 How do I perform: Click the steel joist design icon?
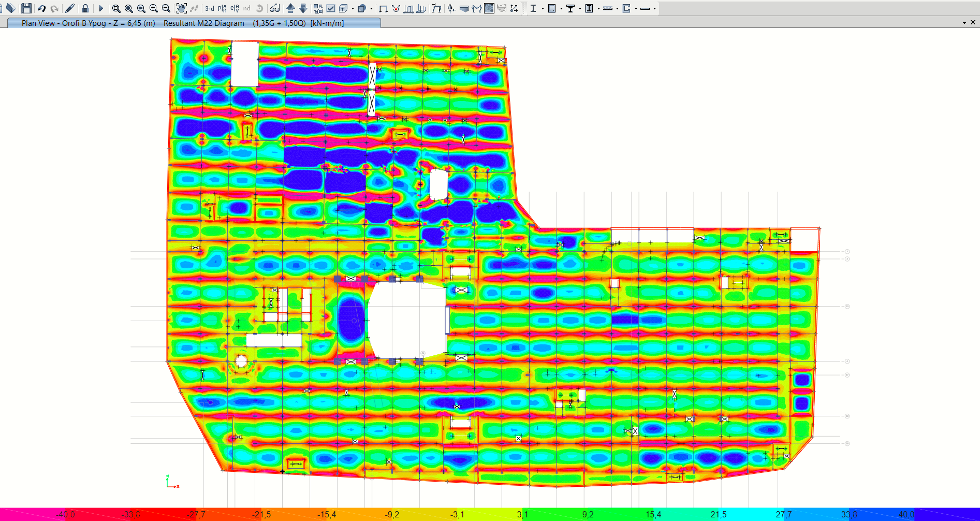click(x=608, y=8)
